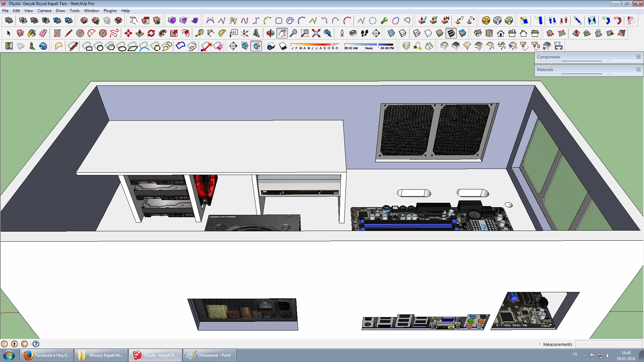Pick the Follow Me tool
The image size is (644, 362).
(x=163, y=33)
